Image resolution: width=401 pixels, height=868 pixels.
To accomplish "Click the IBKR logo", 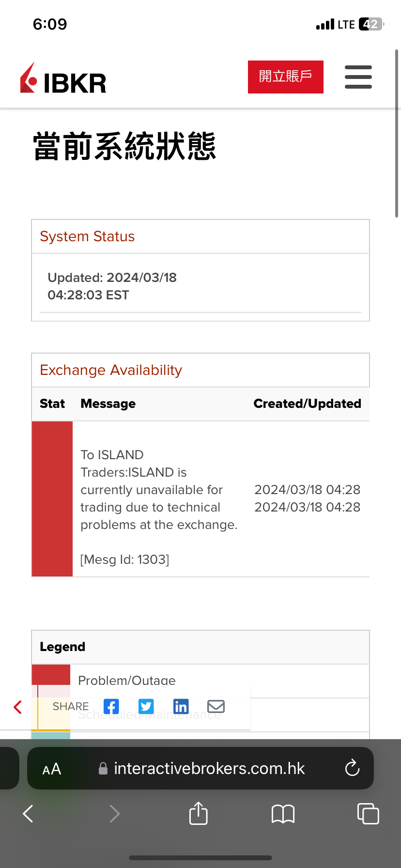I will (63, 78).
